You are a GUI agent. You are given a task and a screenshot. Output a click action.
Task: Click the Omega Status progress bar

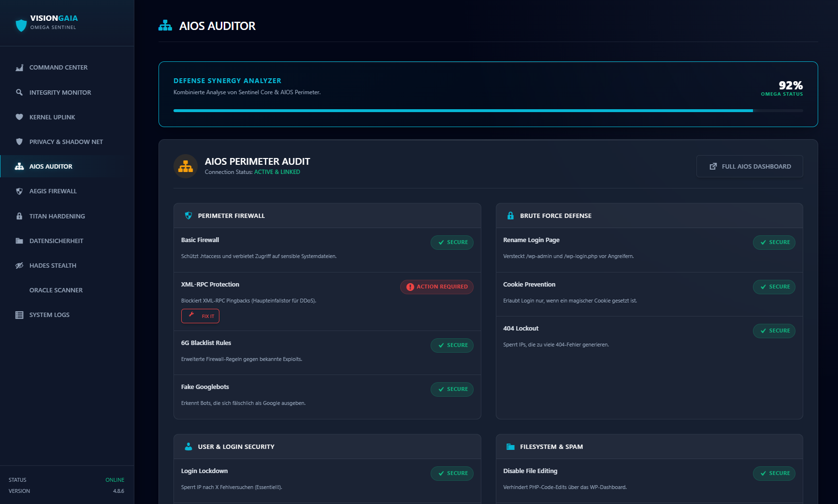[x=488, y=111]
